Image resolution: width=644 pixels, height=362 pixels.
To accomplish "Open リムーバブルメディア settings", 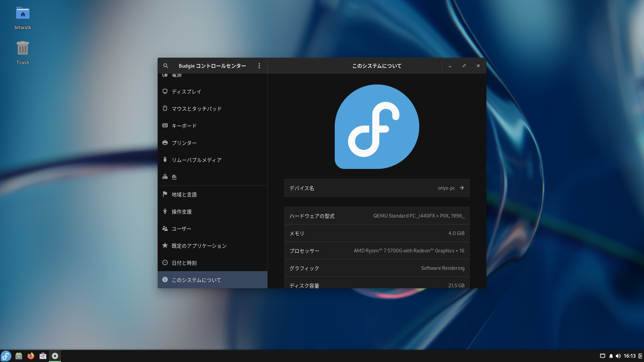I will pyautogui.click(x=197, y=160).
